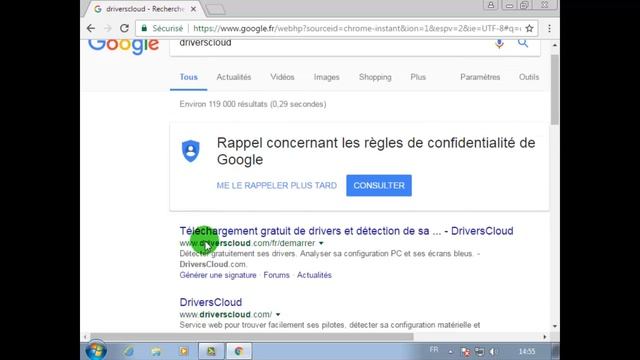Screen dimensions: 640x360
Task: Start voice search with microphone icon
Action: tap(499, 43)
